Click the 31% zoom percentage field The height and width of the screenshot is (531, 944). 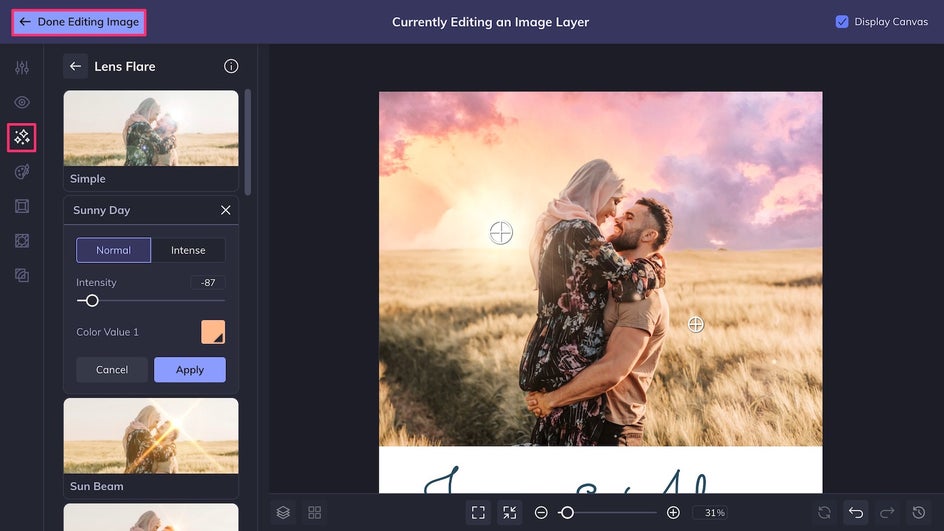(710, 512)
